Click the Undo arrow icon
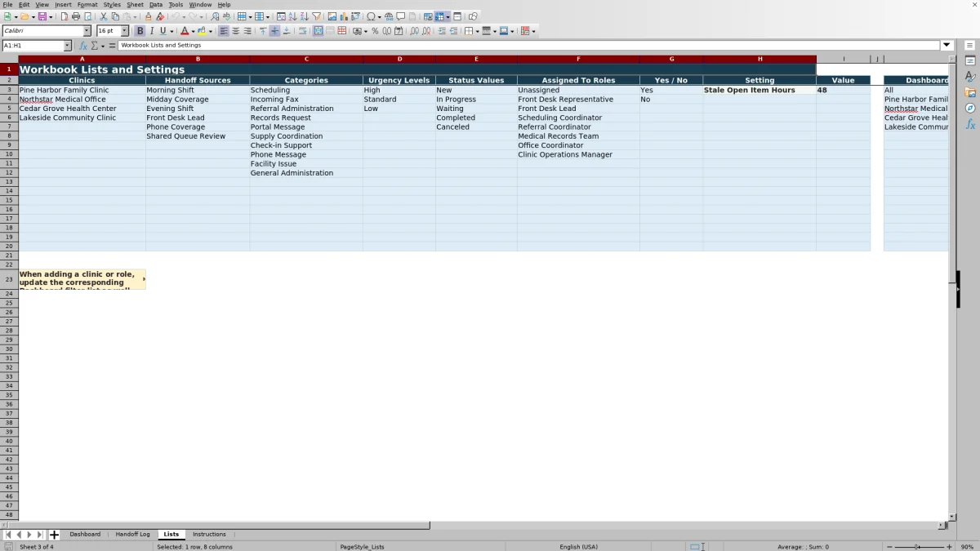This screenshot has width=980, height=551. (175, 16)
